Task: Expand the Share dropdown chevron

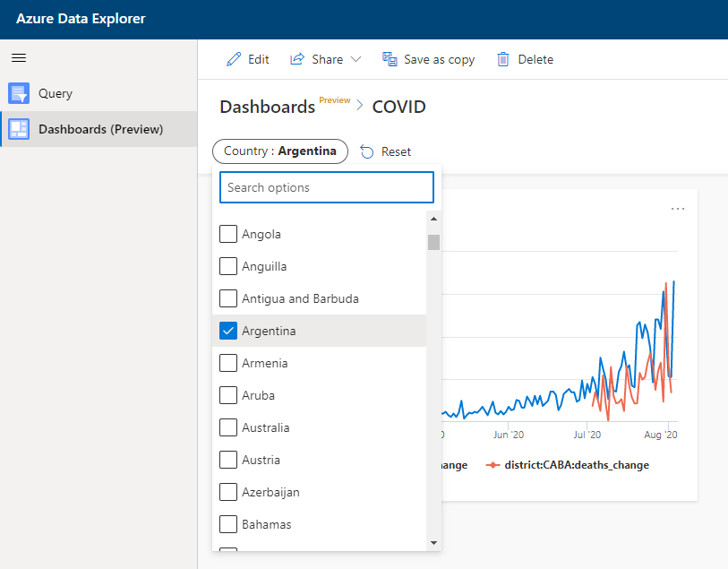Action: [355, 59]
